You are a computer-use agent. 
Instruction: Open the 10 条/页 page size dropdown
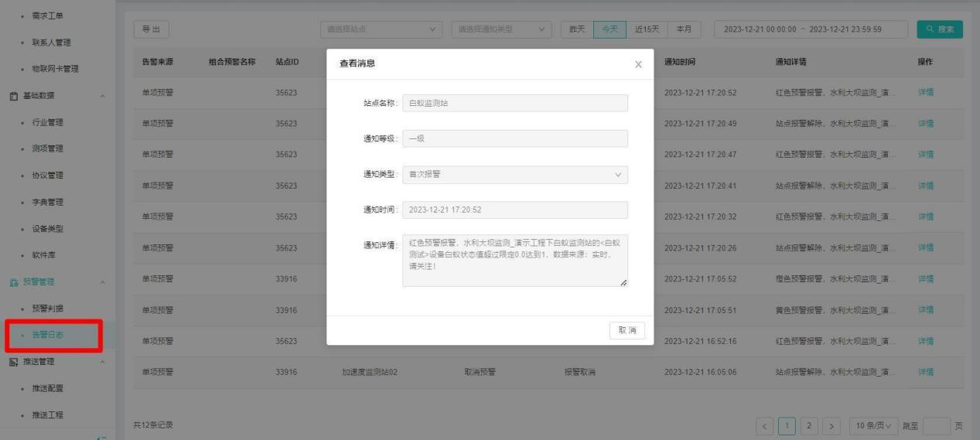pyautogui.click(x=872, y=425)
